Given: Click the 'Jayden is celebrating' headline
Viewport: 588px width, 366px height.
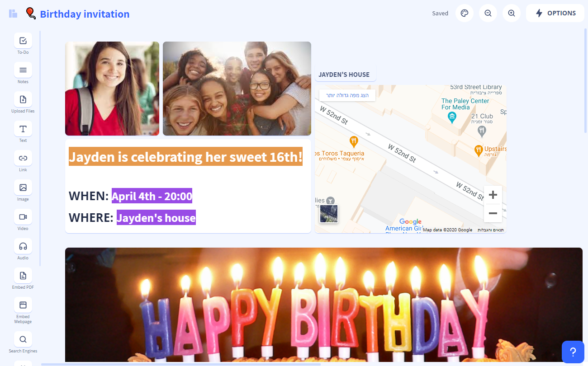Looking at the screenshot, I should click(x=185, y=157).
